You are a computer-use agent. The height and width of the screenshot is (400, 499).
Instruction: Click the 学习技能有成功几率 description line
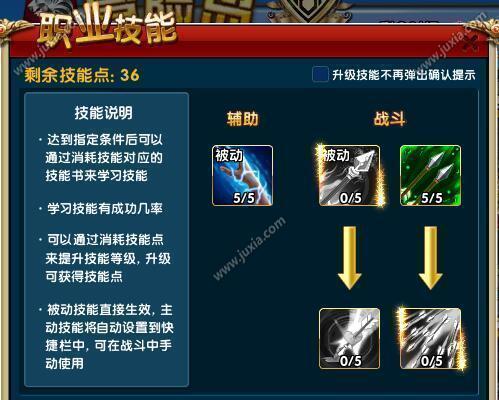click(102, 209)
